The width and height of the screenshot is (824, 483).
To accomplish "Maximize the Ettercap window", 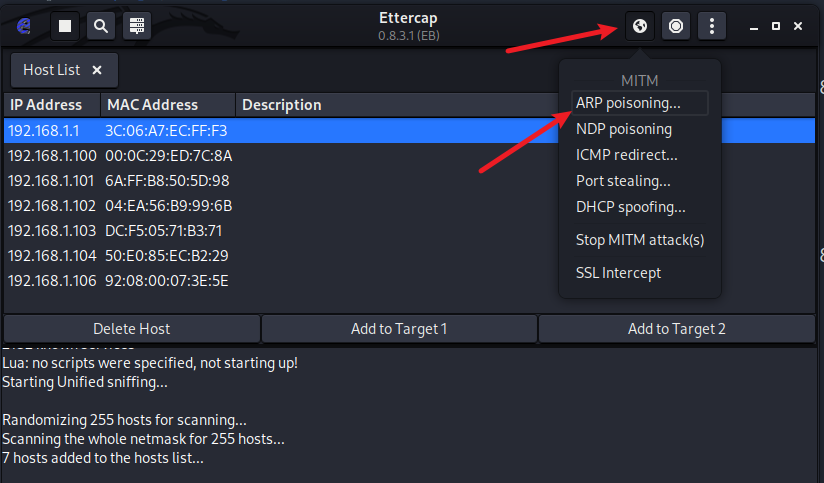I will (776, 26).
